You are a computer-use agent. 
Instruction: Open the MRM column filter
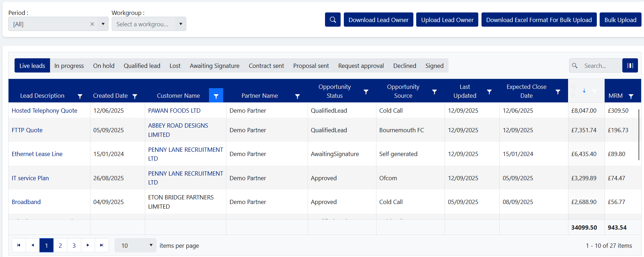[631, 96]
